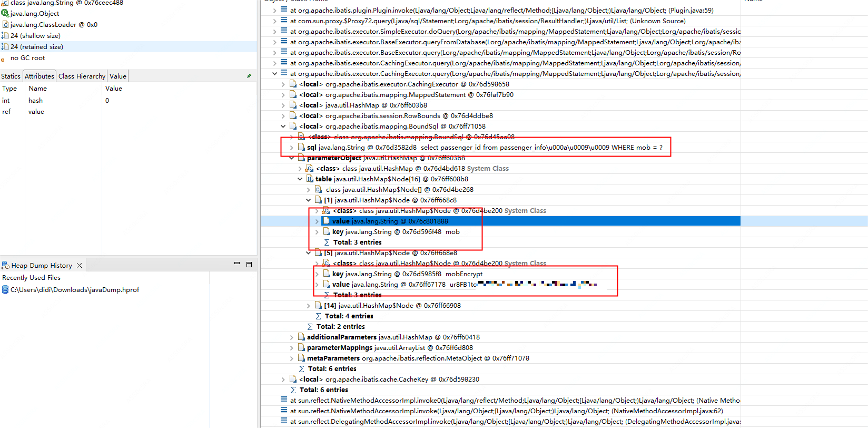Click icon of metaParameters MetaObject row

[x=301, y=358]
